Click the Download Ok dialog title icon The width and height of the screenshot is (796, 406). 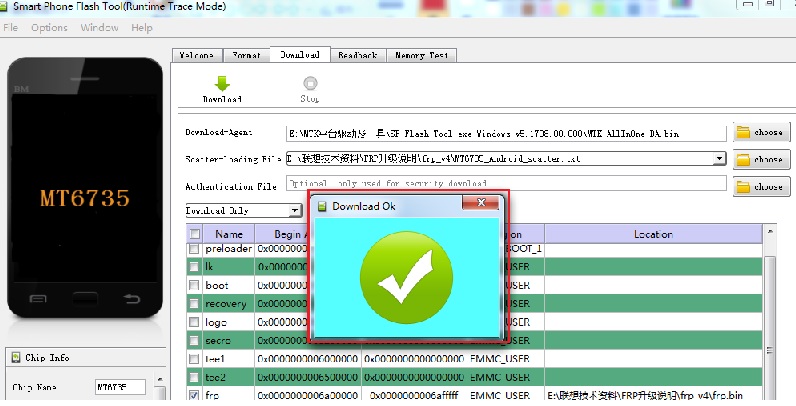pyautogui.click(x=321, y=206)
